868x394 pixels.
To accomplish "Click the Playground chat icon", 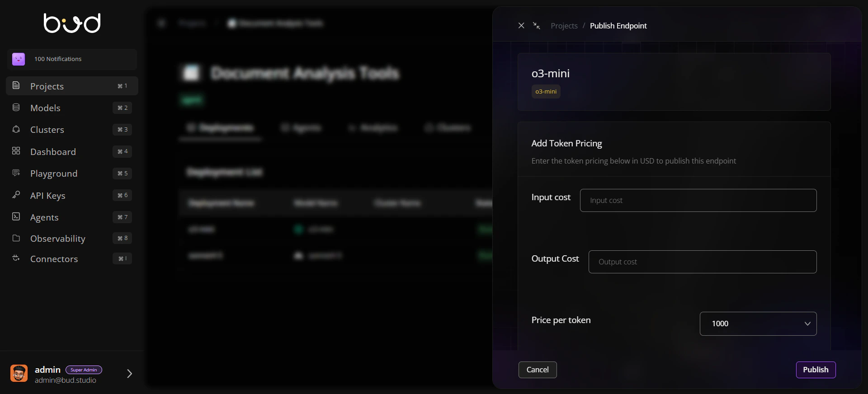I will pyautogui.click(x=16, y=173).
